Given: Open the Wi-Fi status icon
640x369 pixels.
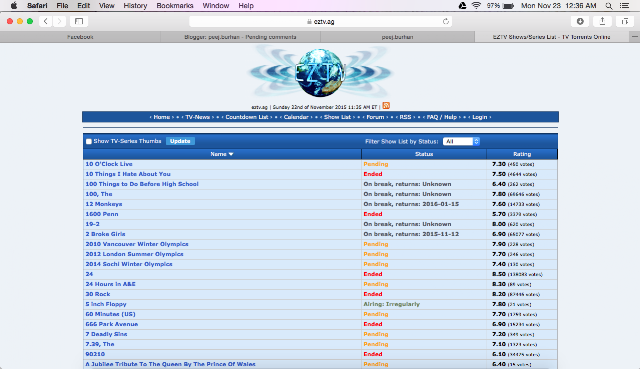Looking at the screenshot, I should 476,6.
